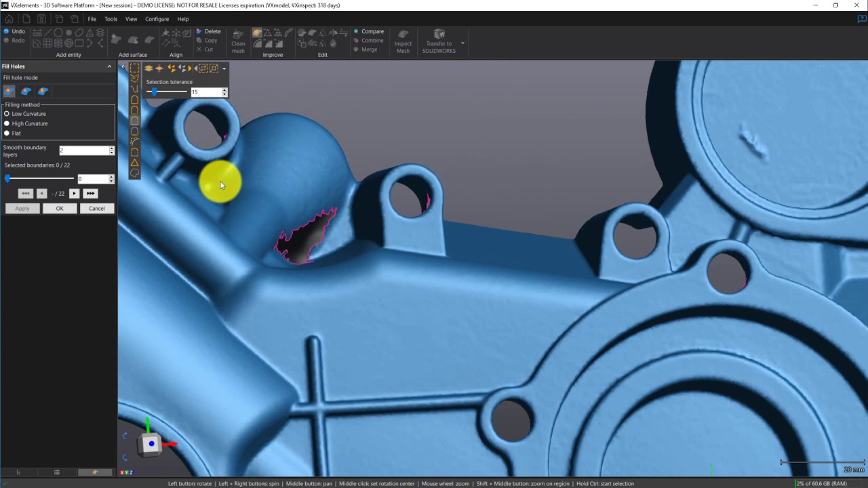Click the Delete tool in toolbar
The height and width of the screenshot is (488, 868).
[208, 31]
